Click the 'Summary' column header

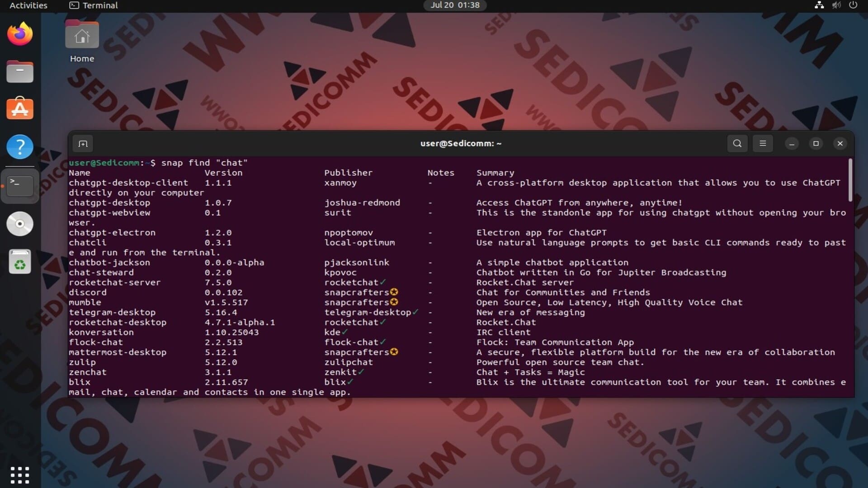point(495,173)
